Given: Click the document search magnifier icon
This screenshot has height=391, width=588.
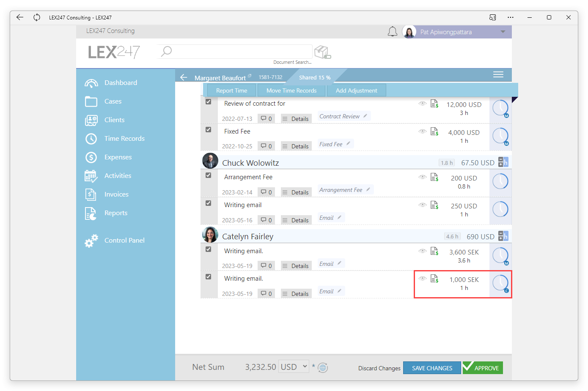Looking at the screenshot, I should [166, 51].
